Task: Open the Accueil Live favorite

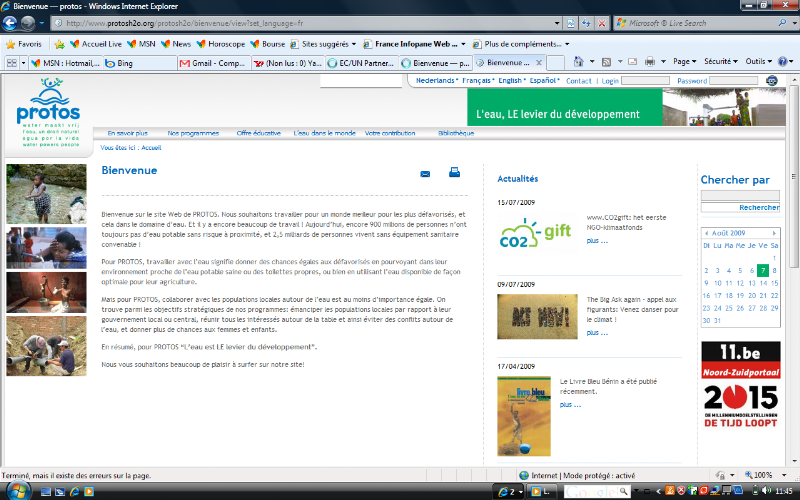Action: point(95,44)
